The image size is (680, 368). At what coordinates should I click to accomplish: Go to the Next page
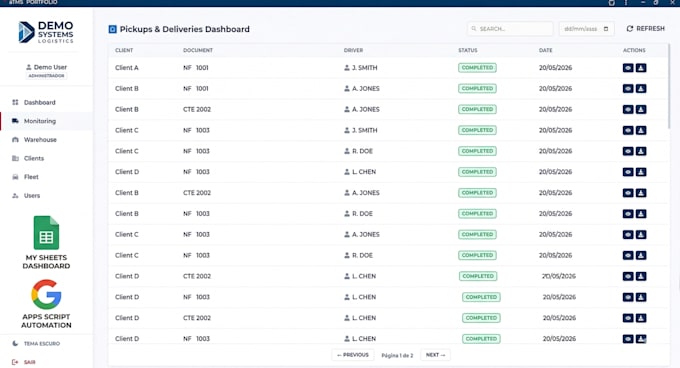[x=435, y=355]
